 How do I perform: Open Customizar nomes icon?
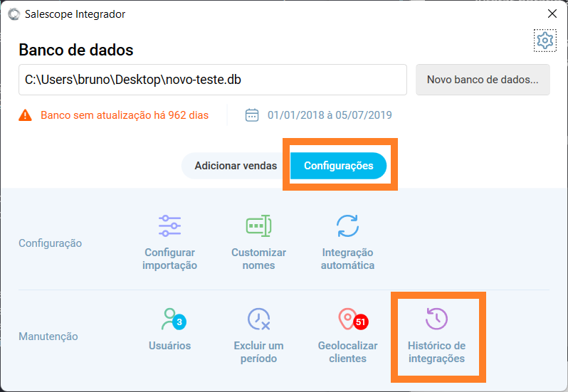258,226
